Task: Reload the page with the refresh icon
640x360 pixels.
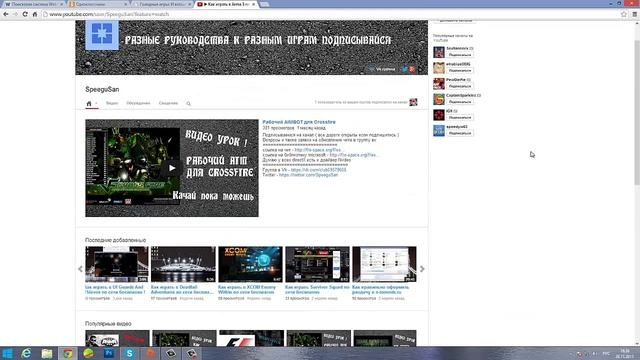Action: tap(25, 14)
